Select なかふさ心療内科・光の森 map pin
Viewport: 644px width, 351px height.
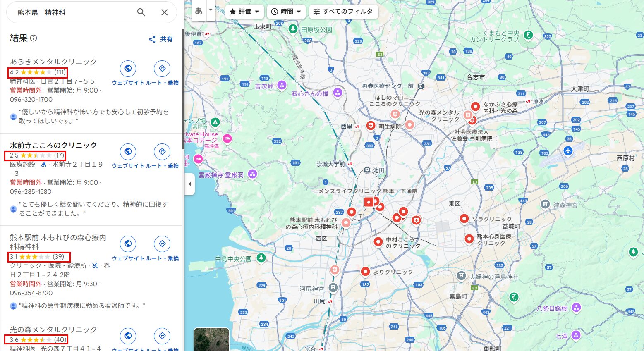click(475, 107)
